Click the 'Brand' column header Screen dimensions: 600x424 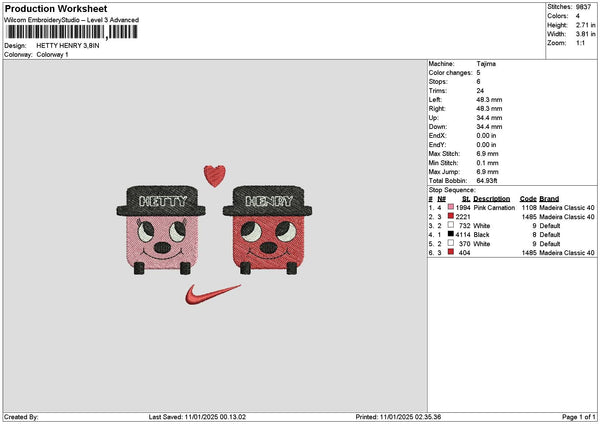(549, 199)
